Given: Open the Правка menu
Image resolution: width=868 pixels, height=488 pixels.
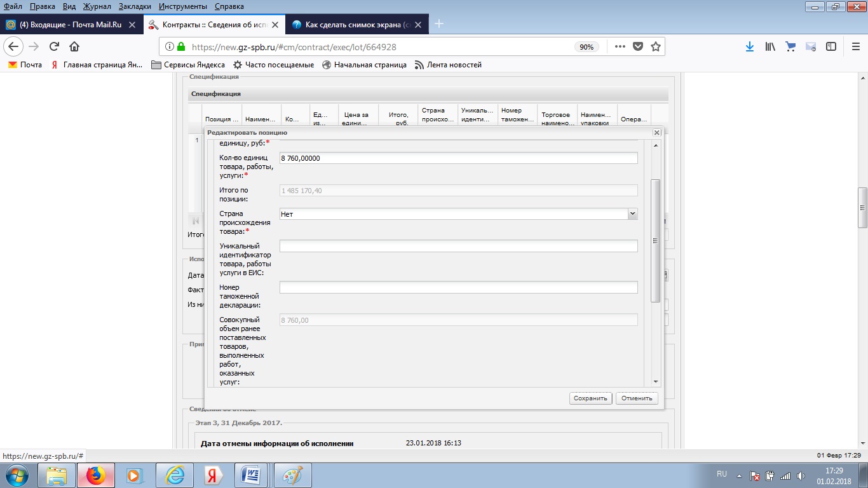Looking at the screenshot, I should [x=42, y=6].
